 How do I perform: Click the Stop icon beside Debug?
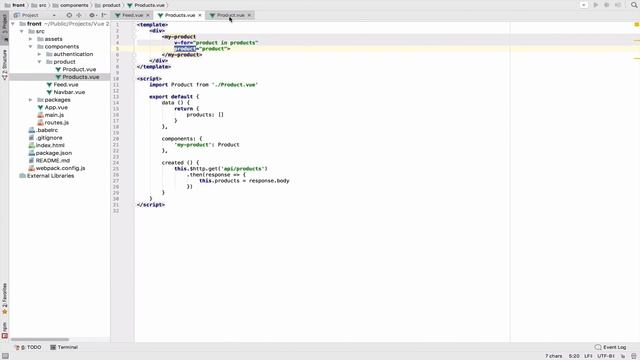(618, 5)
